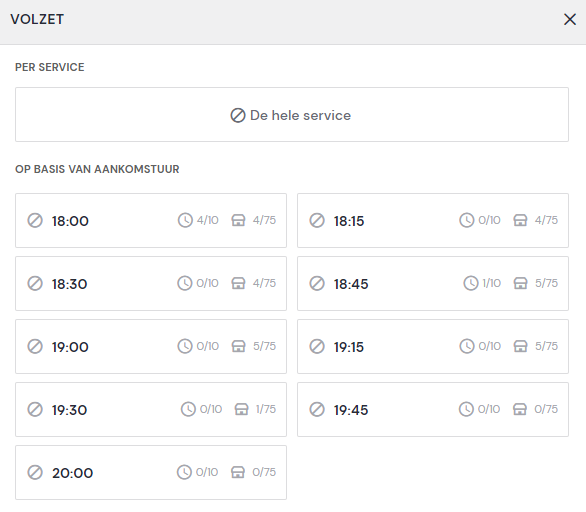Screen dimensions: 586x512
Task: Click the block icon beside 18:45
Action: pyautogui.click(x=317, y=283)
